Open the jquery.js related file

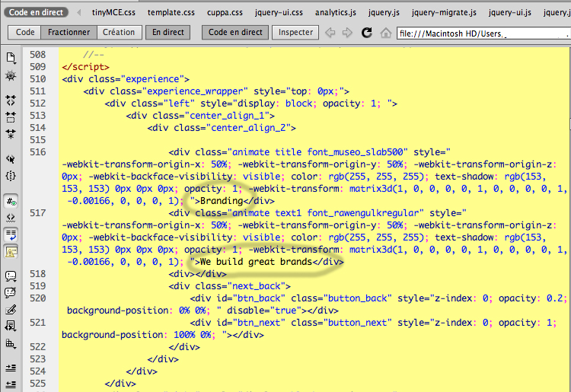[x=384, y=12]
